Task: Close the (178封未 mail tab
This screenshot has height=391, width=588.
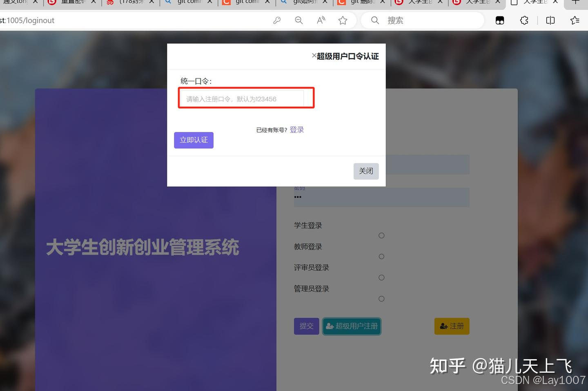Action: pos(152,2)
